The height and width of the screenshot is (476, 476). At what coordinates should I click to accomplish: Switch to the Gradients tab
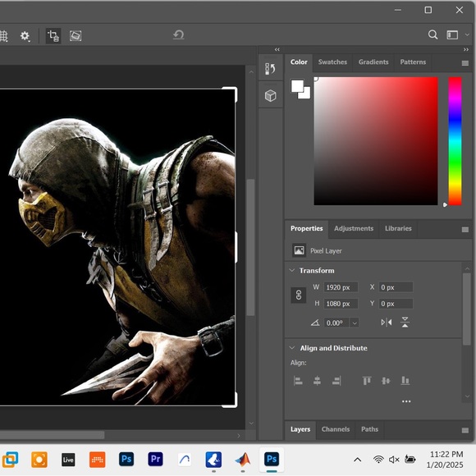(373, 62)
